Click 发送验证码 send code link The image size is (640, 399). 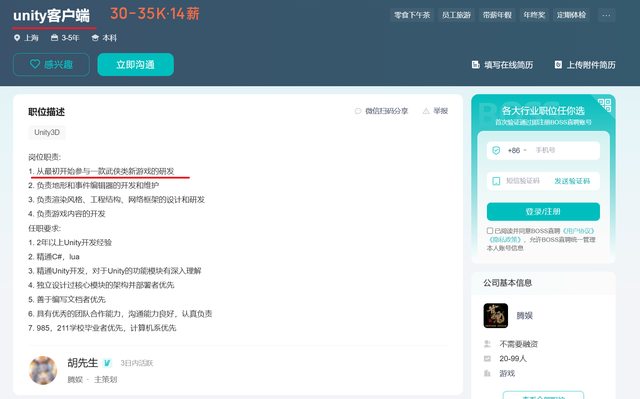[x=572, y=181]
